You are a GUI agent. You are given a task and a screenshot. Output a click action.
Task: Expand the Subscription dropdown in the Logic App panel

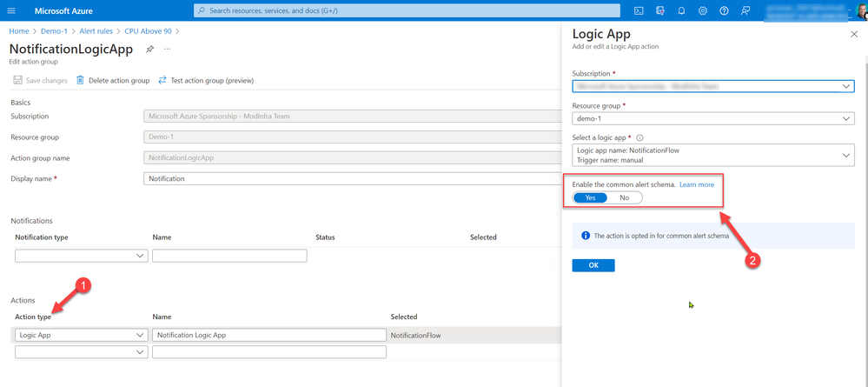coord(713,86)
